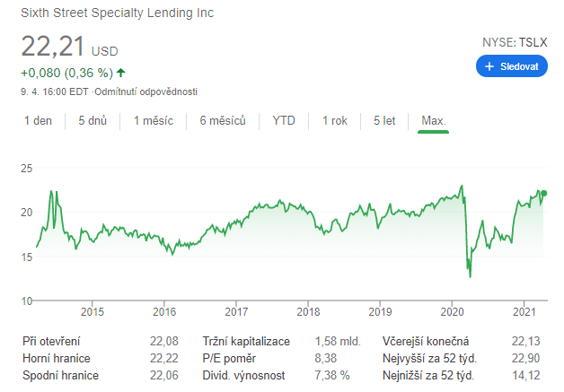The width and height of the screenshot is (564, 392).
Task: Switch chart to 1 měsíc range
Action: [x=154, y=121]
